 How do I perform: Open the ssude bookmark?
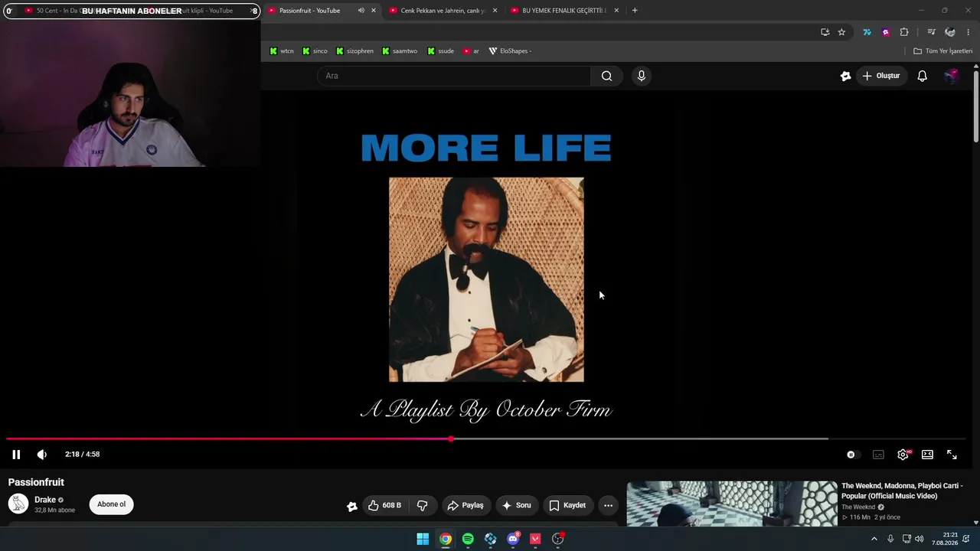(x=441, y=51)
